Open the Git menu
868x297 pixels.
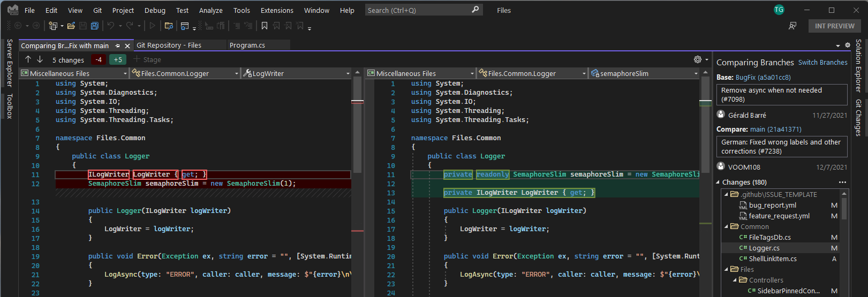point(97,10)
